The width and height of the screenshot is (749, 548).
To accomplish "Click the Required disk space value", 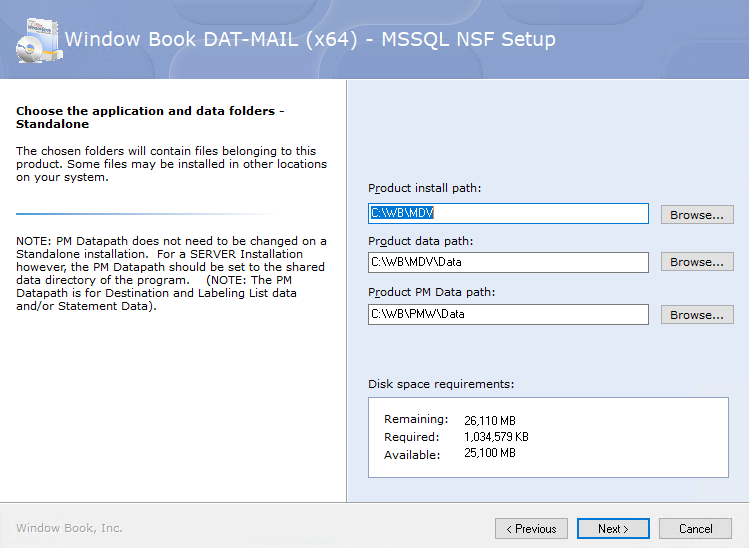I will [496, 437].
